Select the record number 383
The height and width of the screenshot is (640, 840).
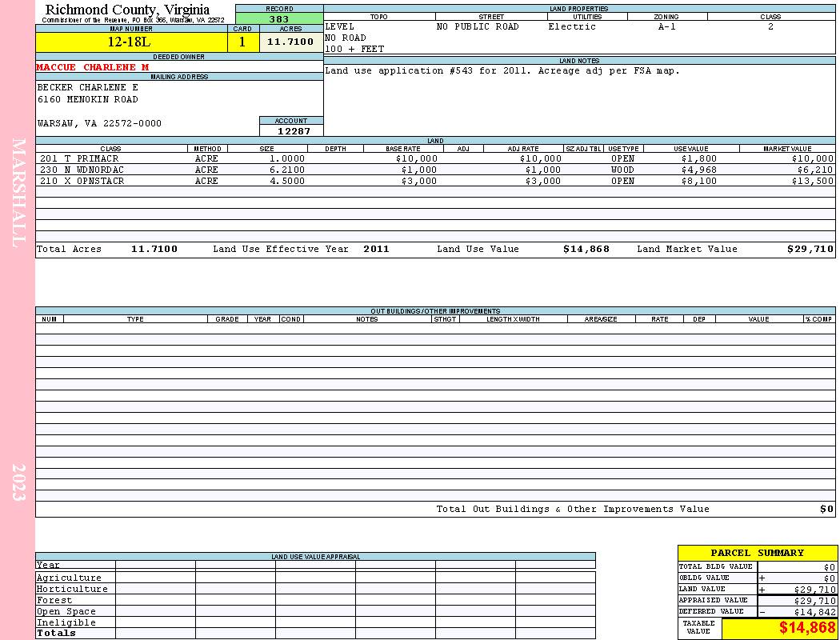pos(279,18)
